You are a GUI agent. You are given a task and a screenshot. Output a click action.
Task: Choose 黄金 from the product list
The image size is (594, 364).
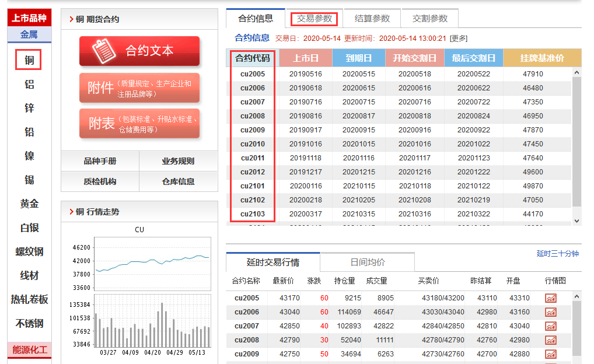[x=29, y=204]
